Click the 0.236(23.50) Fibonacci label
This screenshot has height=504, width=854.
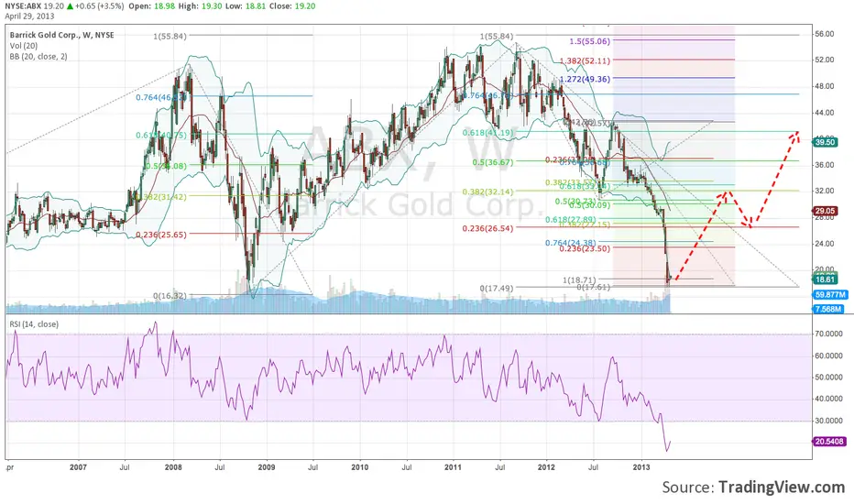click(585, 248)
